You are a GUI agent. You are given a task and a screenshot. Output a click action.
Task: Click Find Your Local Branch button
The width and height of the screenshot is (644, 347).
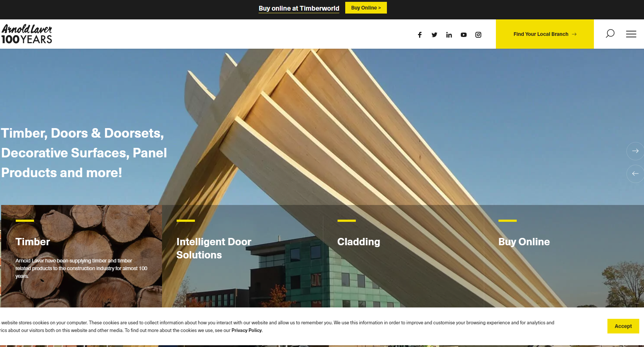tap(545, 34)
